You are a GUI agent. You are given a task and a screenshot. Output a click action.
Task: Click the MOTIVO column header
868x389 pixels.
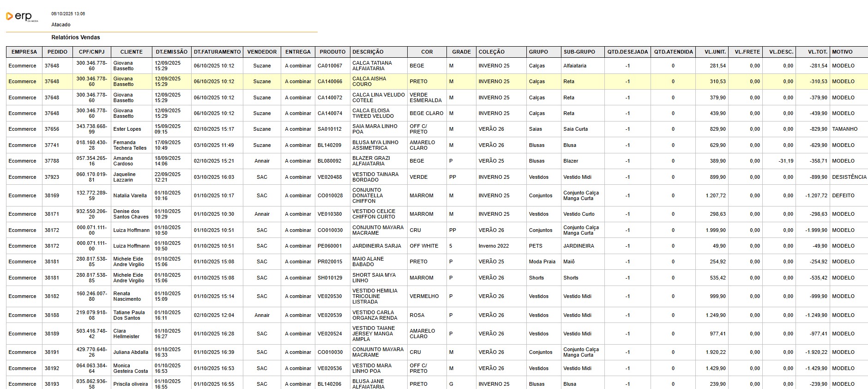click(x=842, y=52)
